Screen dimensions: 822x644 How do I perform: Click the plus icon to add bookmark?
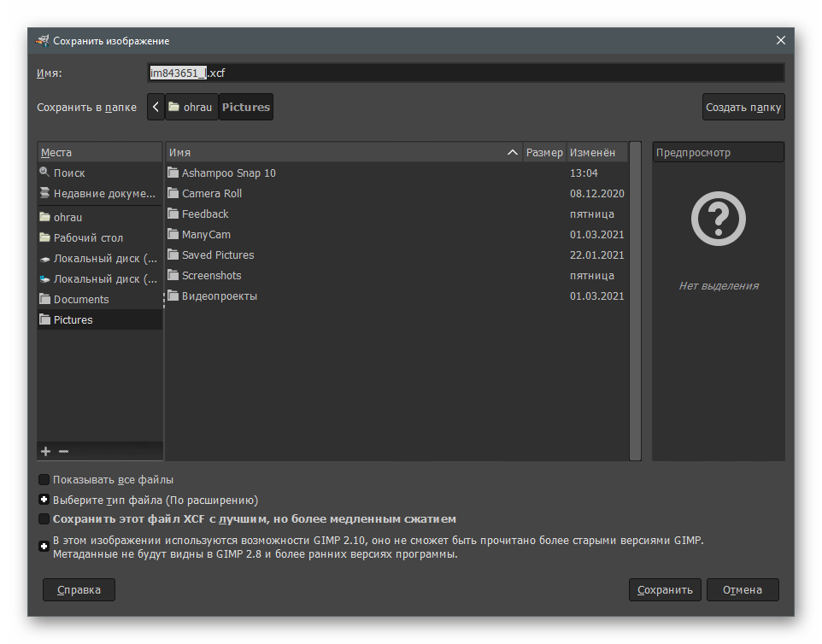(x=46, y=451)
